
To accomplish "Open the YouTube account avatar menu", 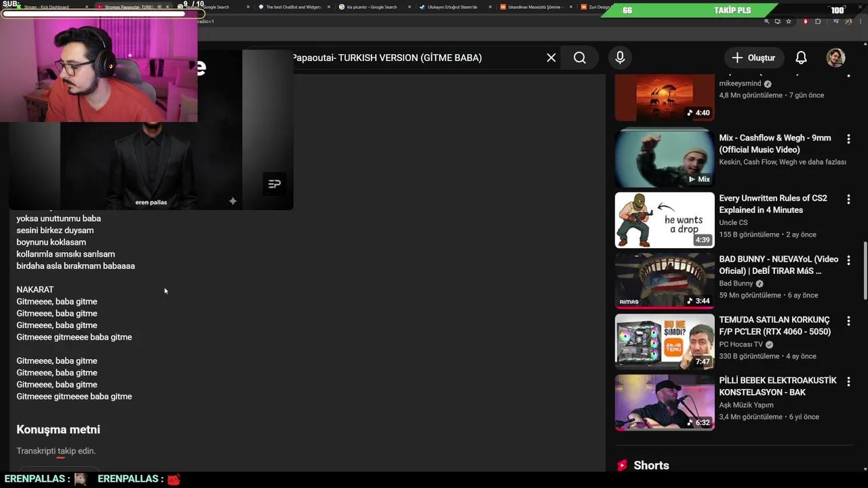I will [835, 58].
